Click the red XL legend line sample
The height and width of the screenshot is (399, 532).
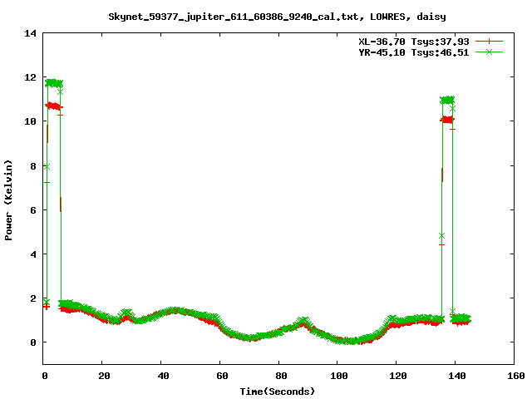coord(489,42)
